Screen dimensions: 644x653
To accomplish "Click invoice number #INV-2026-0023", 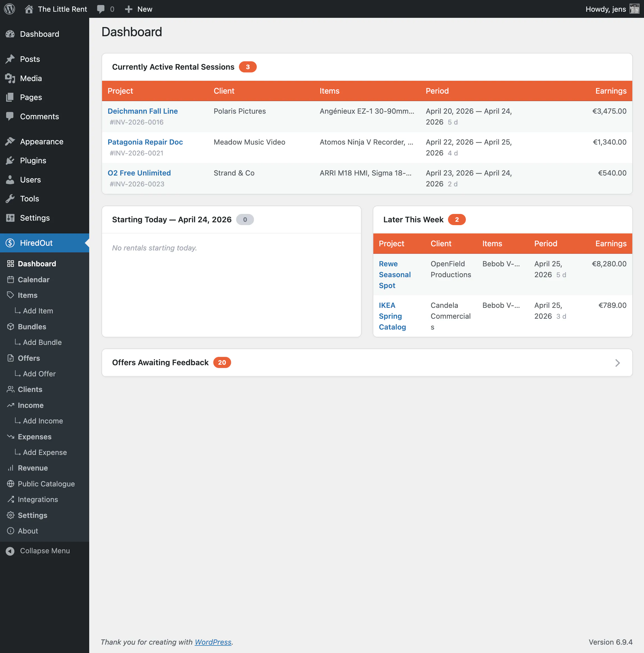I will 137,184.
